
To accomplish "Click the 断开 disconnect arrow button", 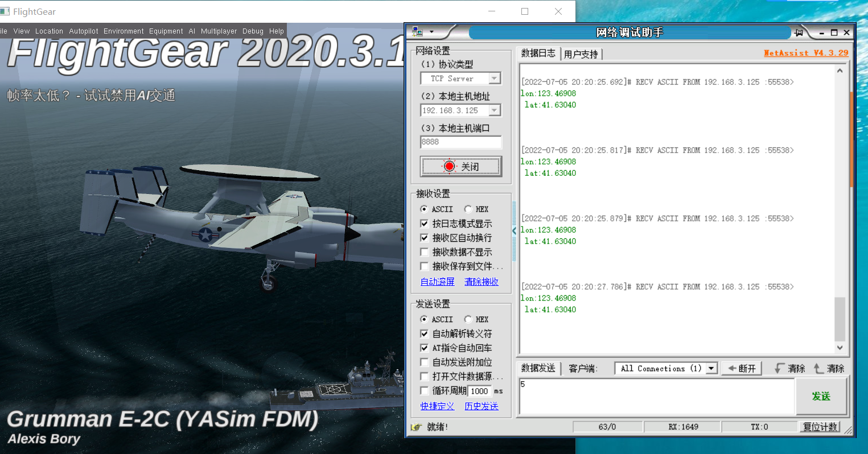I will 742,369.
